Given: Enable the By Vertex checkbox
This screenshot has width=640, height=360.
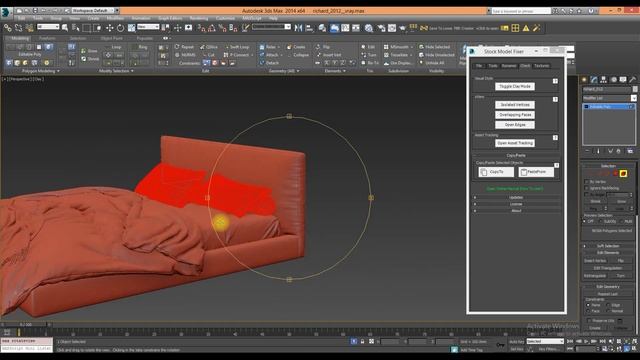Looking at the screenshot, I should 587,182.
